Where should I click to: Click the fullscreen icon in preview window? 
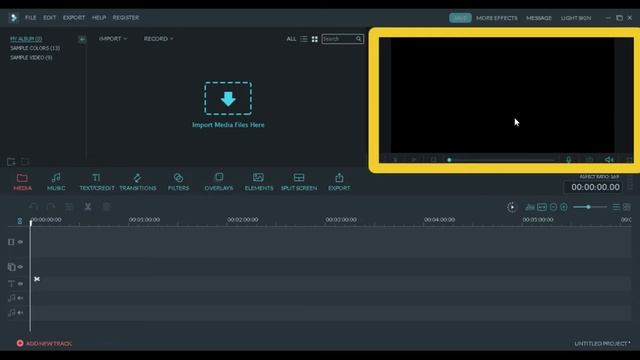(629, 160)
